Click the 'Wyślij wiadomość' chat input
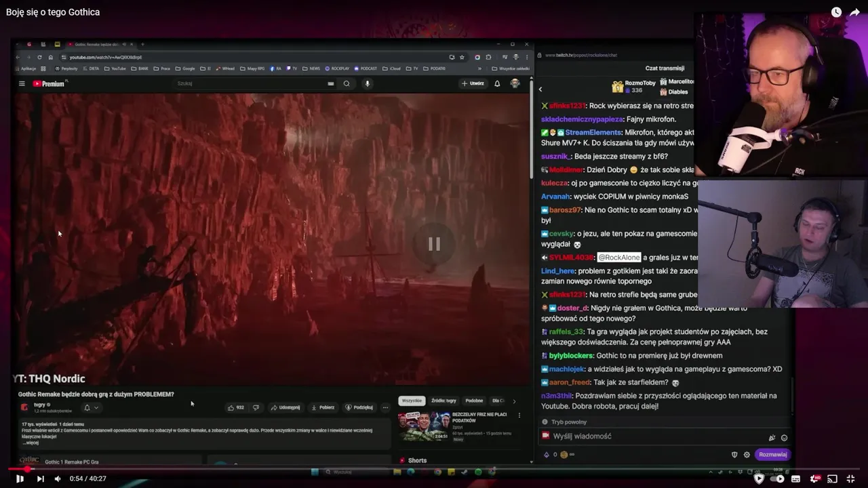The width and height of the screenshot is (868, 488). (x=665, y=436)
